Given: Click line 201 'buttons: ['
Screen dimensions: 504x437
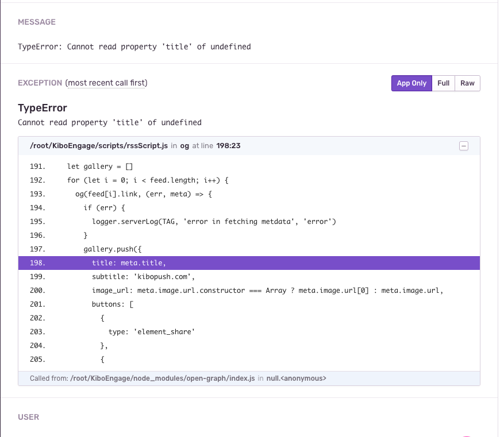Looking at the screenshot, I should 113,304.
